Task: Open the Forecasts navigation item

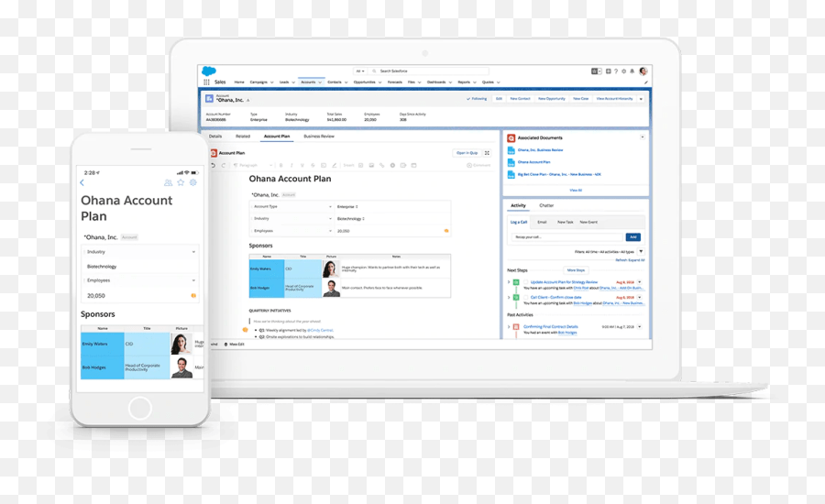Action: pyautogui.click(x=394, y=82)
